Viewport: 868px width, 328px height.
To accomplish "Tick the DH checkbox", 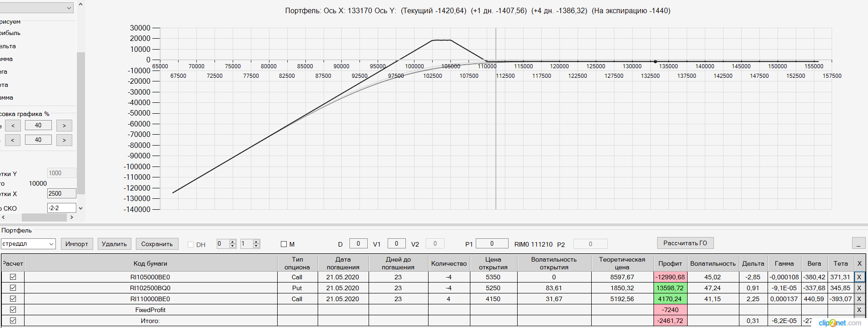I will click(x=191, y=245).
